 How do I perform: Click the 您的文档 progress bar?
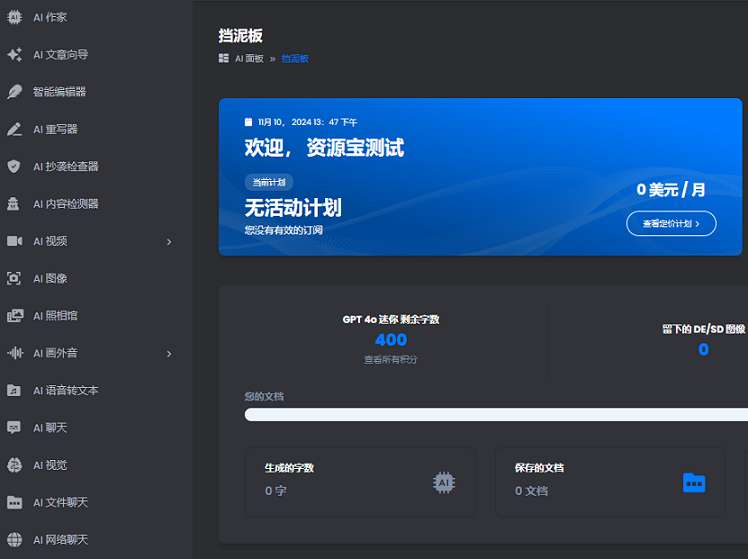496,414
